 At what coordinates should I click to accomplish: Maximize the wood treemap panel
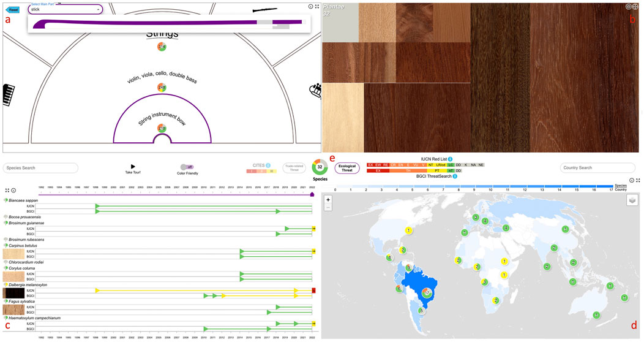click(x=634, y=7)
